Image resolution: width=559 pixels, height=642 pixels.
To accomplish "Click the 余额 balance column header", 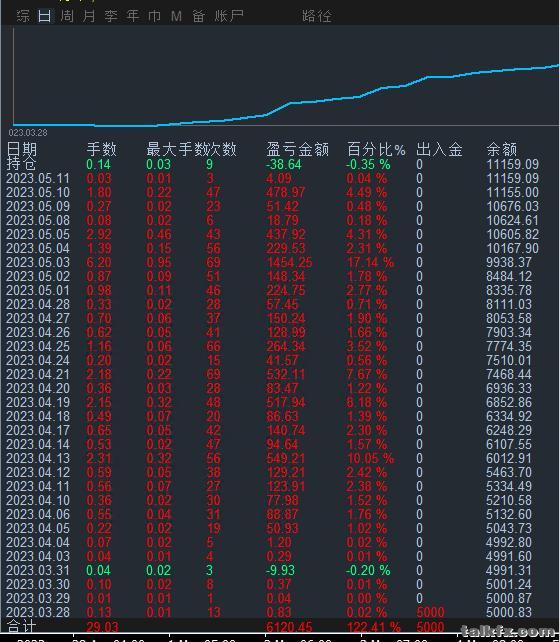I will click(x=502, y=149).
